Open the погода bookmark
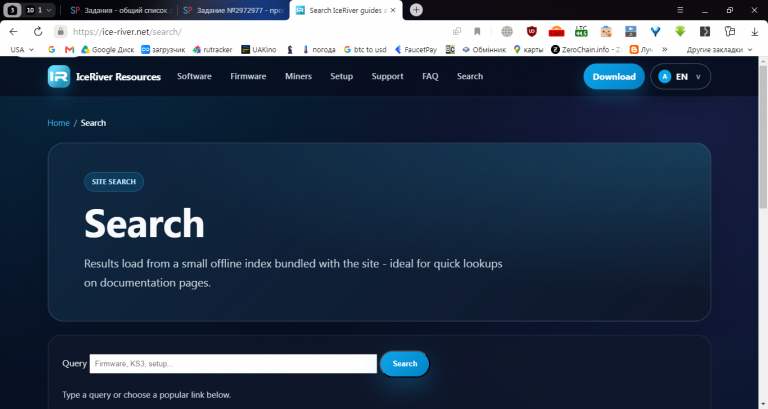This screenshot has height=409, width=768. coord(319,49)
